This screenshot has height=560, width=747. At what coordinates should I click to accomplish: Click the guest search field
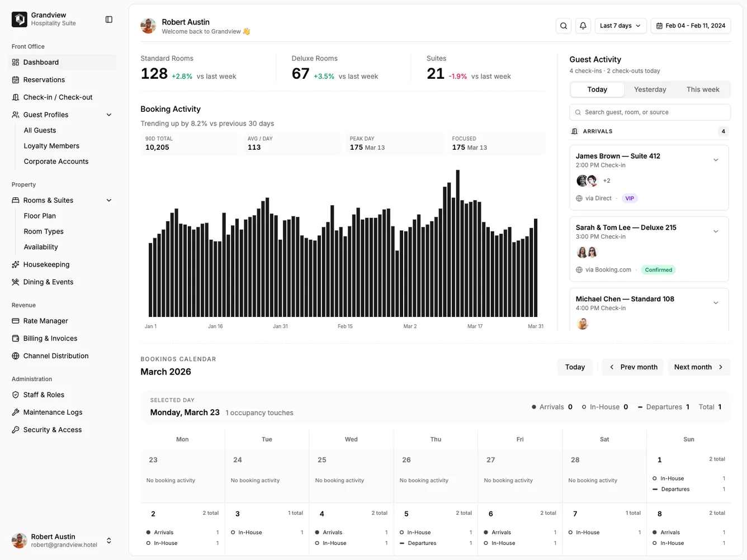click(649, 112)
